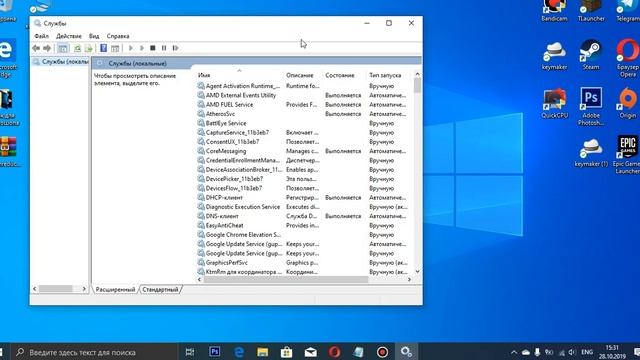Switch to the Расширенный tab
Viewport: 640px width, 360px height.
click(x=115, y=289)
